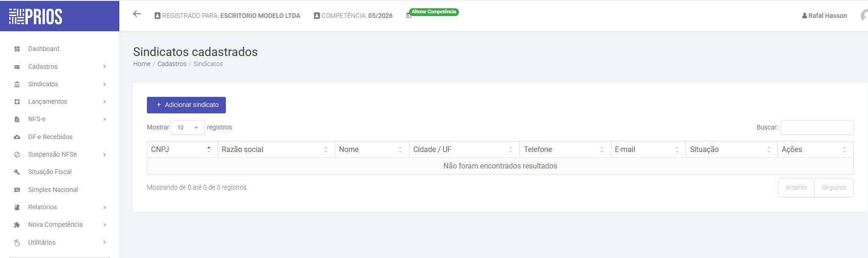The width and height of the screenshot is (868, 258).
Task: Click the Dashboard grid icon
Action: click(x=17, y=49)
